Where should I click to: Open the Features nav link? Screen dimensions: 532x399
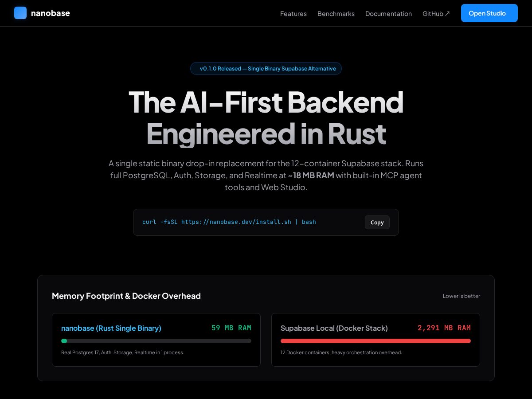tap(293, 14)
